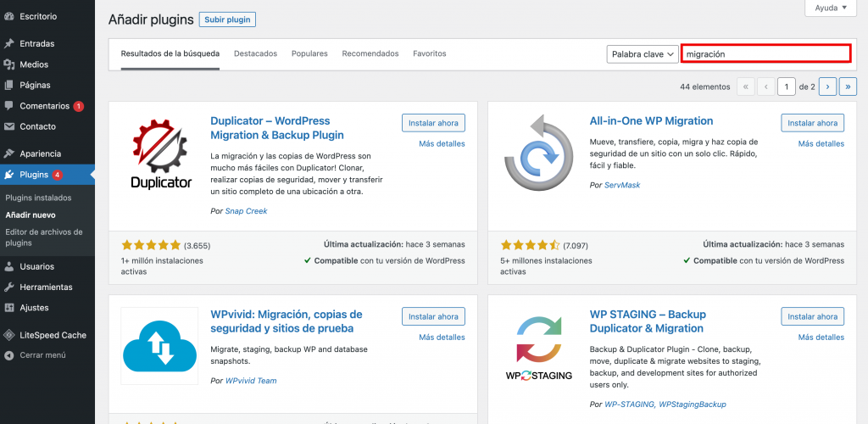The width and height of the screenshot is (868, 424).
Task: Install the Duplicator plugin now
Action: 433,123
